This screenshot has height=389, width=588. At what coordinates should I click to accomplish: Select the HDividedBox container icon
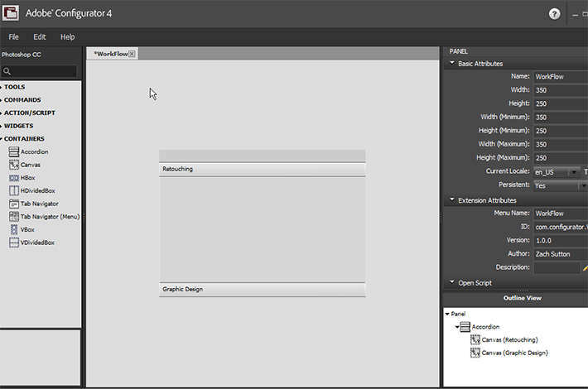point(14,190)
